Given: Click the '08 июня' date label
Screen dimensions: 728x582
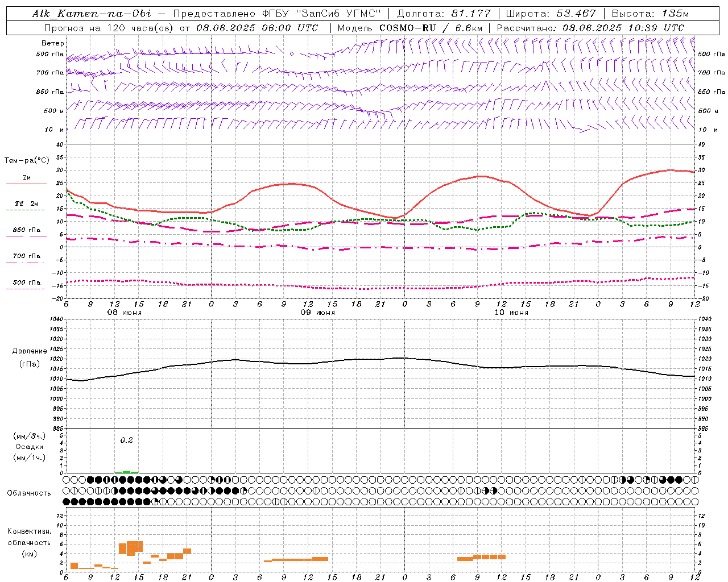Looking at the screenshot, I should (125, 313).
